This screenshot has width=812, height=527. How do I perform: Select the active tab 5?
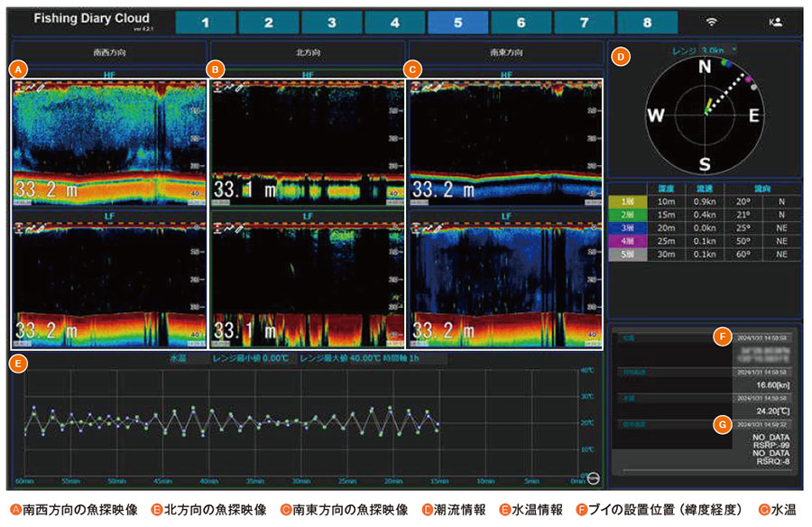pos(457,23)
